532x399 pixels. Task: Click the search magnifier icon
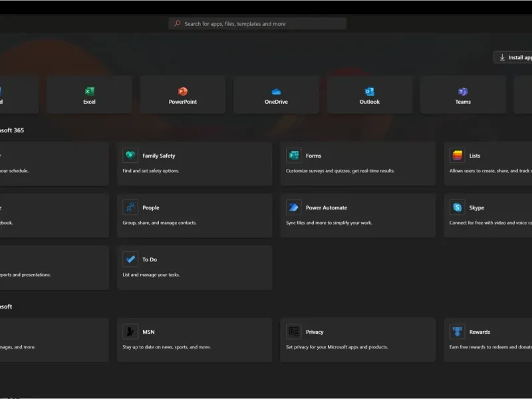click(x=178, y=23)
